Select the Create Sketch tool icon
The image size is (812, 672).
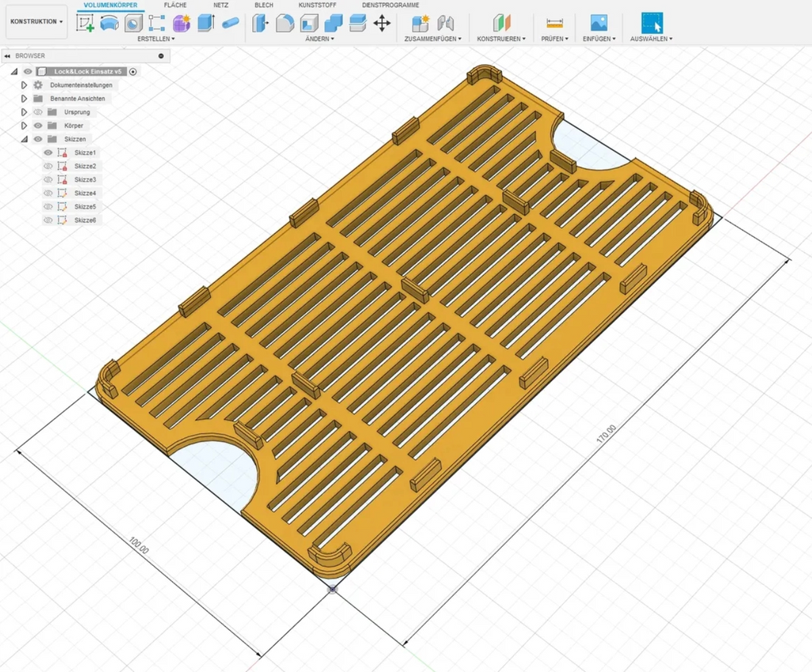coord(86,23)
